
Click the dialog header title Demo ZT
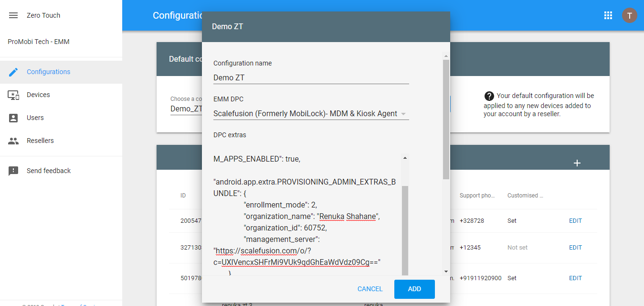[x=228, y=27]
